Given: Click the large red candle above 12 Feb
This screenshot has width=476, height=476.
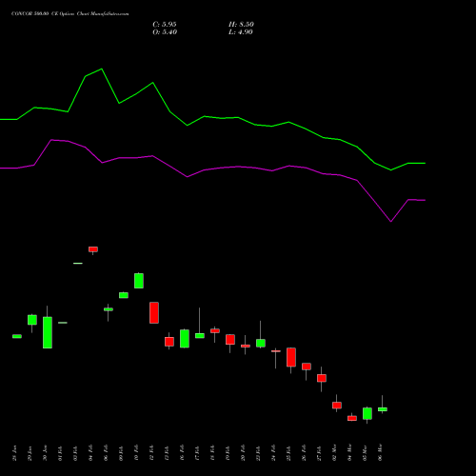Looking at the screenshot, I should 154,312.
